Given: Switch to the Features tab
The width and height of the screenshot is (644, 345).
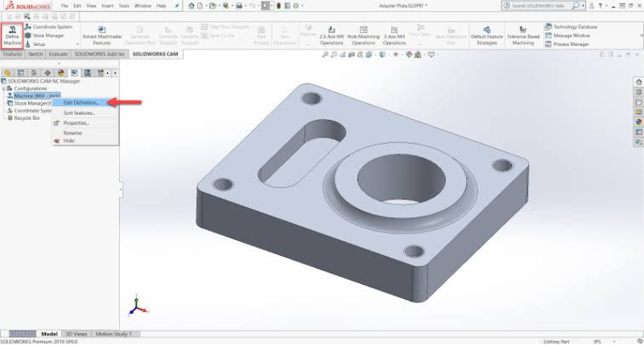Looking at the screenshot, I should pos(12,54).
